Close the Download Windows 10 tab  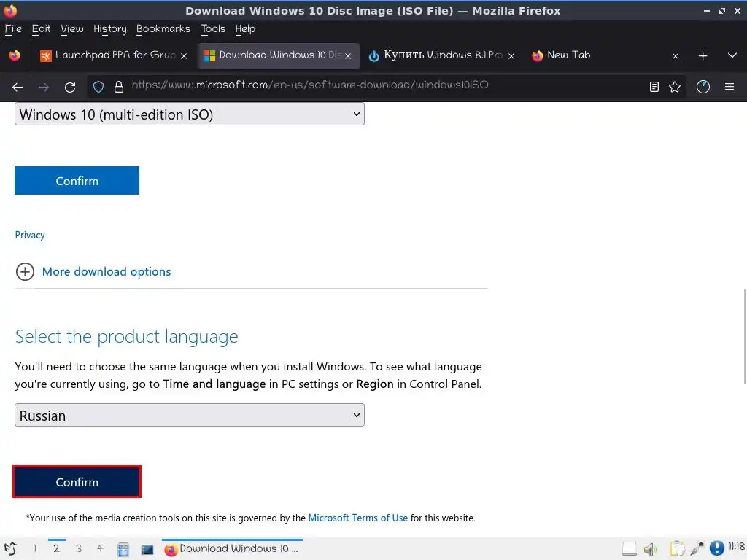(x=348, y=55)
